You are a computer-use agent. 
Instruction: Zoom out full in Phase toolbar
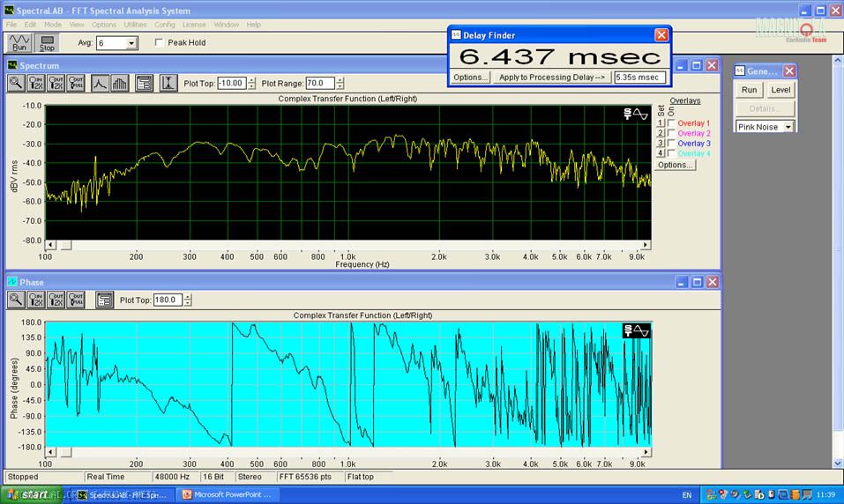pos(76,300)
